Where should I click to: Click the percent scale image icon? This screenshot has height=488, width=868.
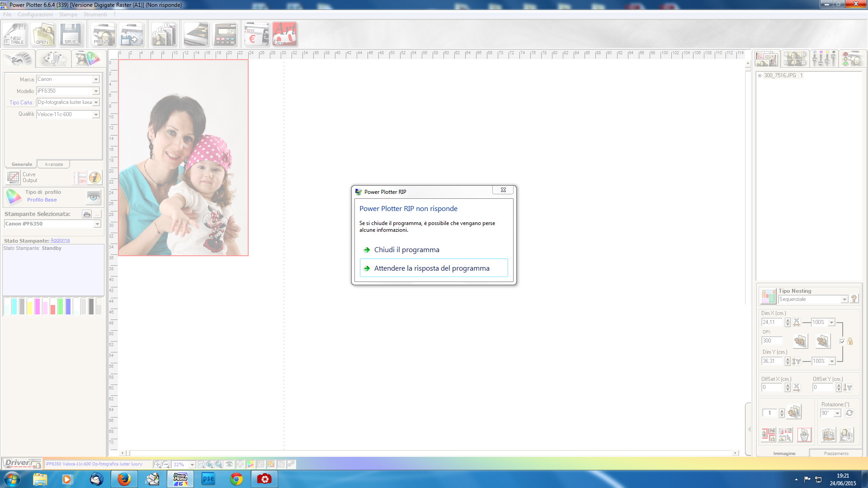pyautogui.click(x=823, y=341)
